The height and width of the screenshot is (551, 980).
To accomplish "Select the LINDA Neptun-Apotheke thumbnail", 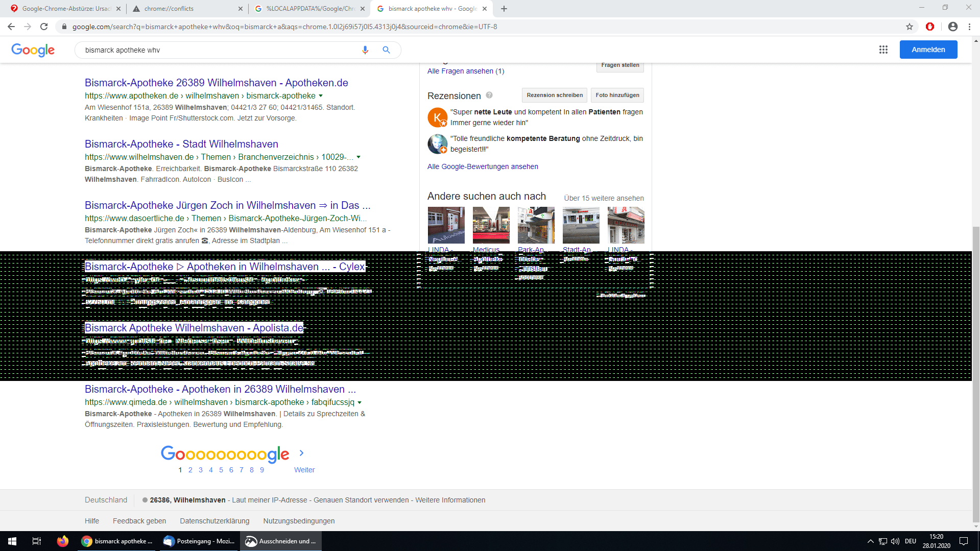I will point(446,225).
